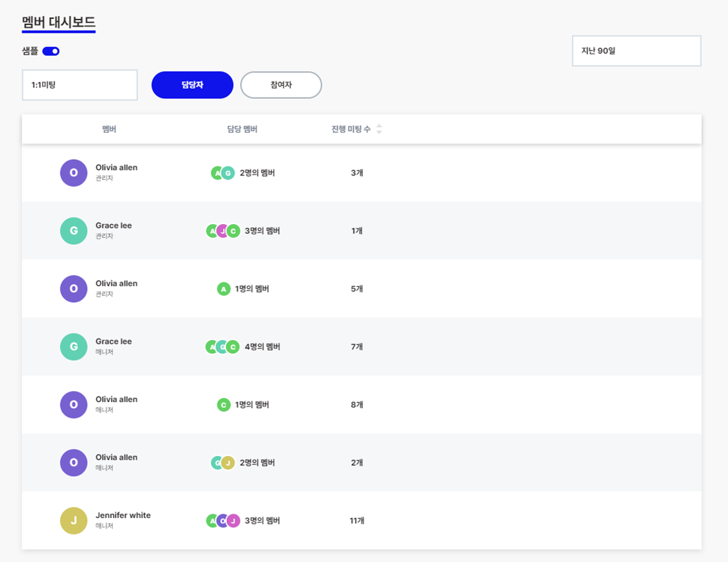
Task: Open Jennifer white's yellow J avatar
Action: click(x=74, y=521)
